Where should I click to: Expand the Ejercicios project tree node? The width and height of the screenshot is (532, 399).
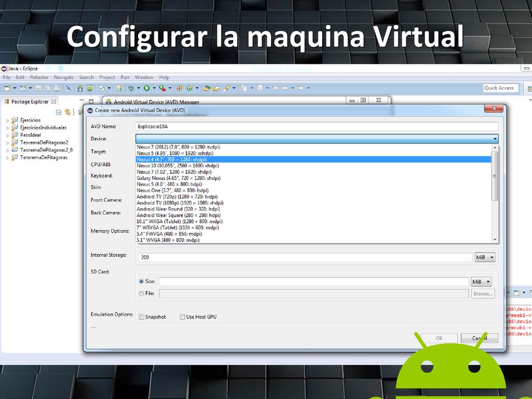(x=7, y=121)
